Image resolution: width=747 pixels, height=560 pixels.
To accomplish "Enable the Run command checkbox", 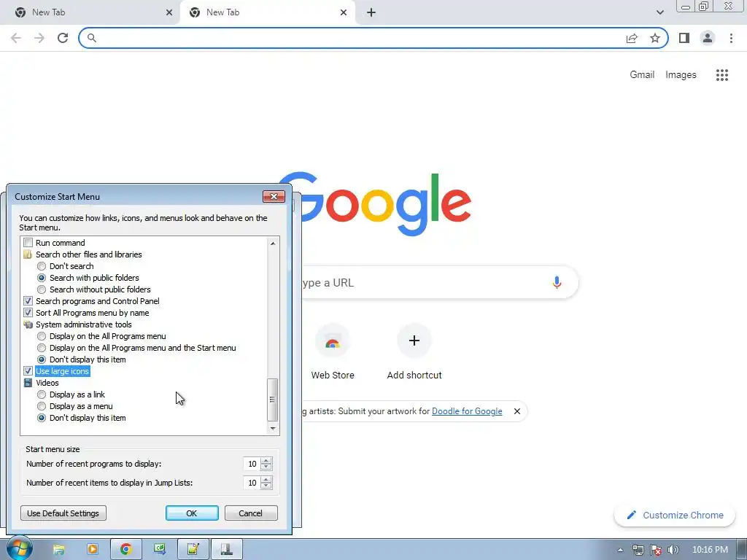I will tap(28, 242).
